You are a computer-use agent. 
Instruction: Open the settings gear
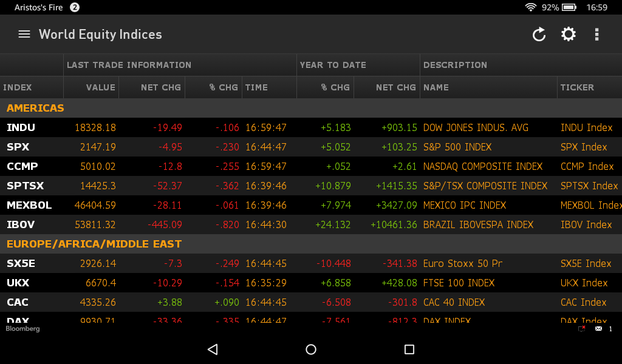[568, 35]
